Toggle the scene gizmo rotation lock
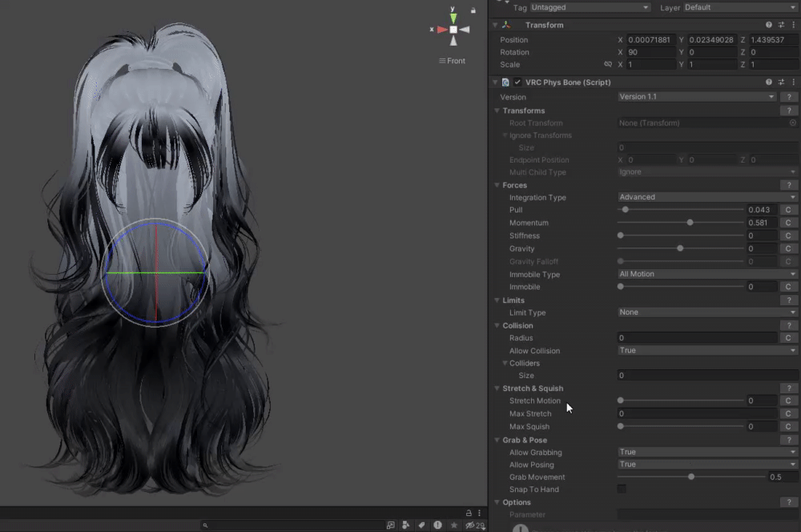Screen dimensions: 801x532 pyautogui.click(x=473, y=10)
